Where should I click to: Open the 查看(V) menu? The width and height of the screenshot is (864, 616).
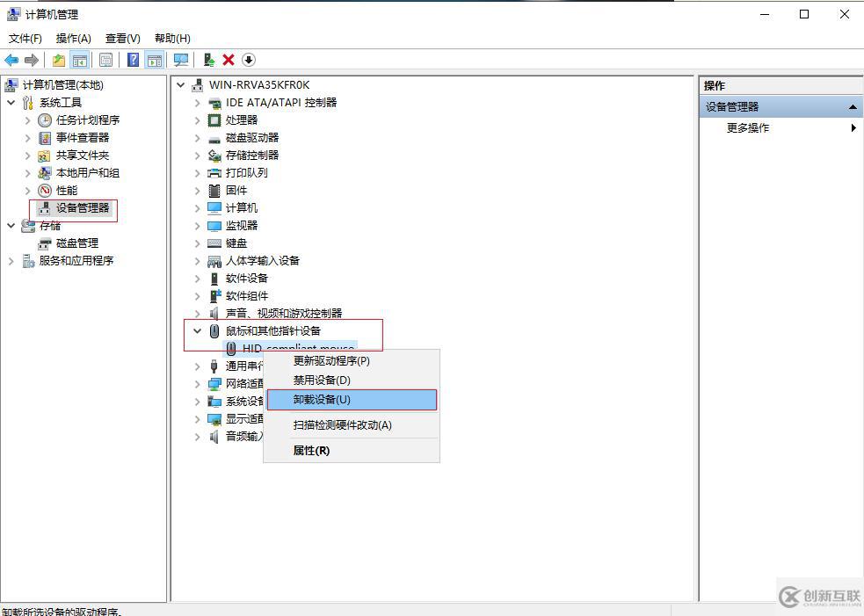tap(123, 39)
